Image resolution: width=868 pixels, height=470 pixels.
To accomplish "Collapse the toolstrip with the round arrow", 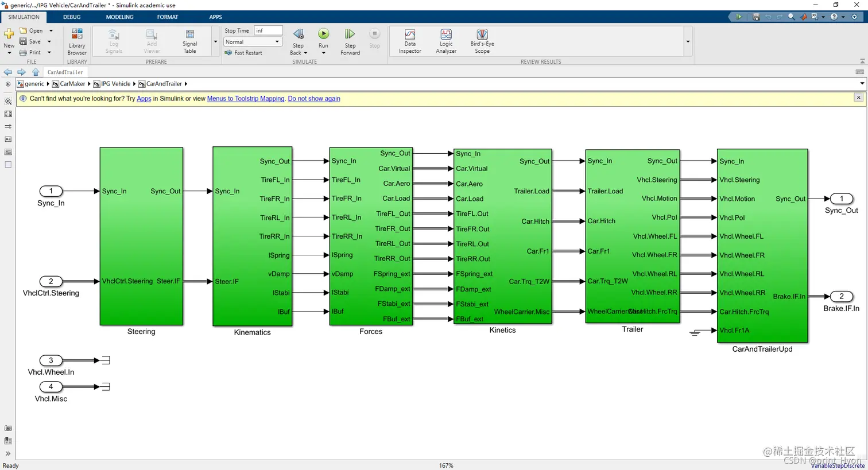I will (855, 17).
